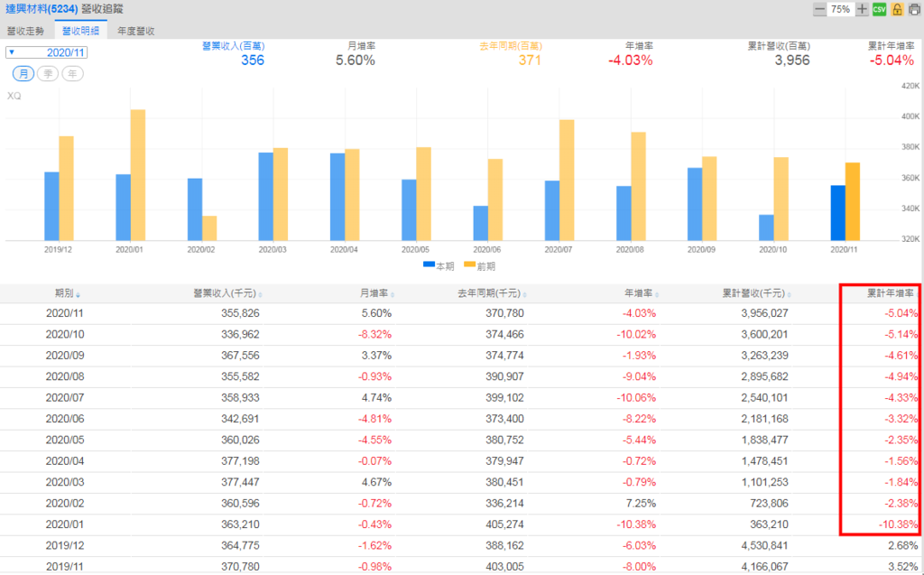Select the 2020/08 table row period
924x575 pixels.
click(x=65, y=376)
